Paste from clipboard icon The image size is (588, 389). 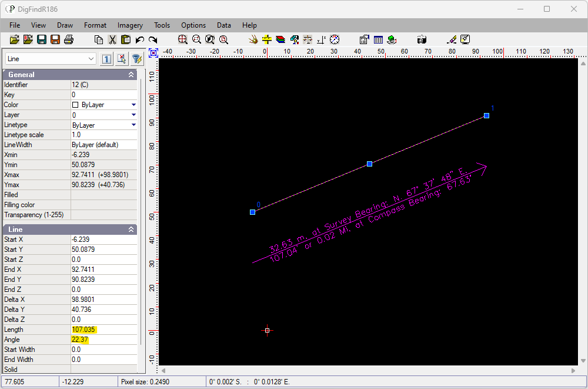(x=126, y=39)
